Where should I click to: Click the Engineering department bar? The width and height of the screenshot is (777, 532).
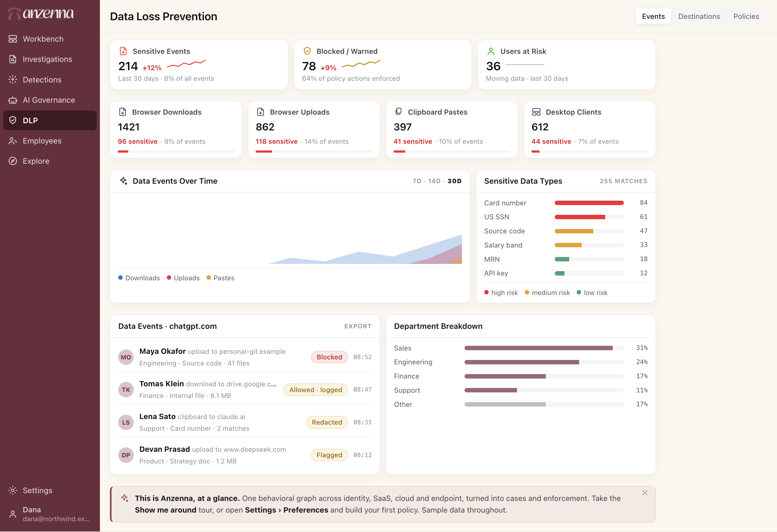point(544,362)
